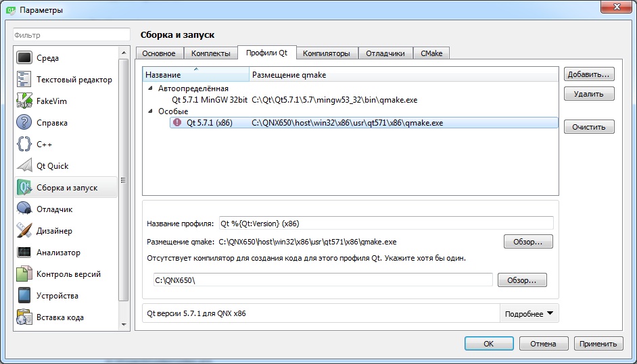This screenshot has height=364, width=637.
Task: Click the Анализатор category label
Action: click(x=59, y=253)
